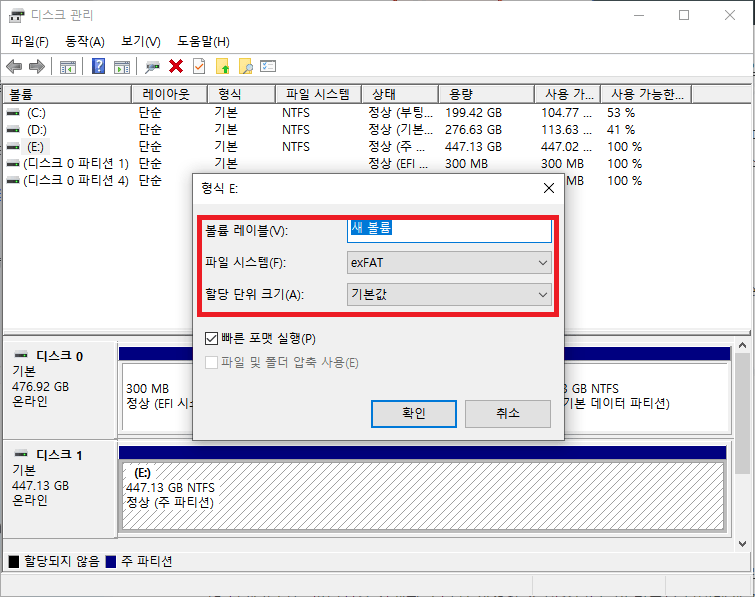Click the Back arrow toolbar icon

click(x=14, y=66)
